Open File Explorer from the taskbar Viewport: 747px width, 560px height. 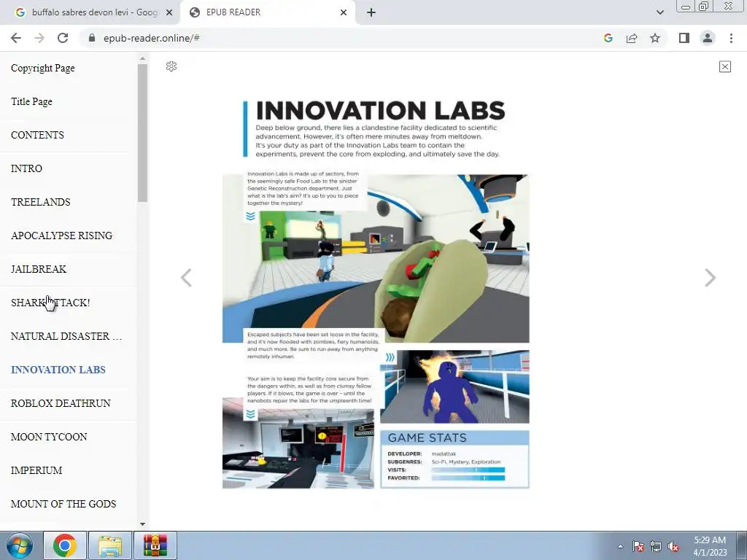click(x=110, y=545)
